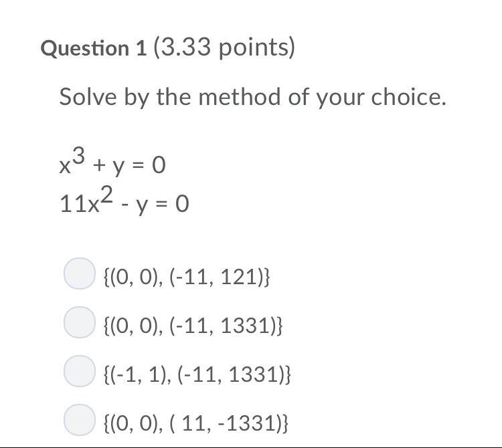Viewport: 502px width, 448px height.
Task: Pick radio button for {(-1, 1), (-11, 1331)}
Action: [79, 371]
